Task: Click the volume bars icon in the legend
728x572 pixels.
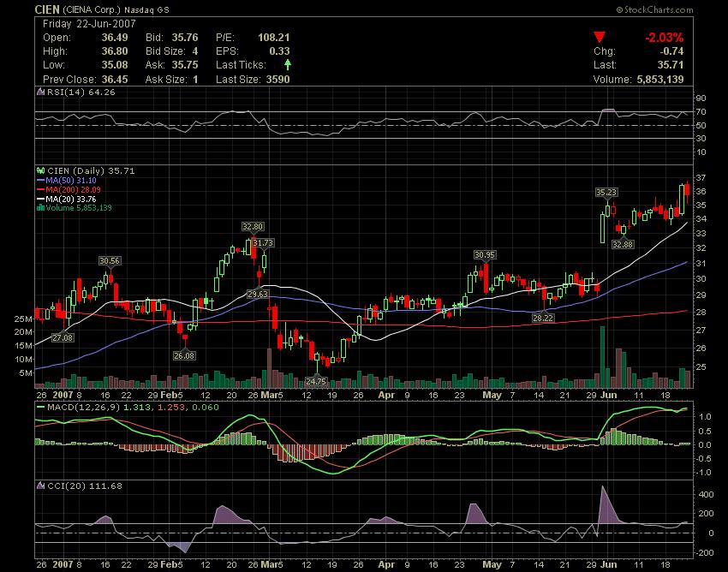Action: (x=40, y=208)
